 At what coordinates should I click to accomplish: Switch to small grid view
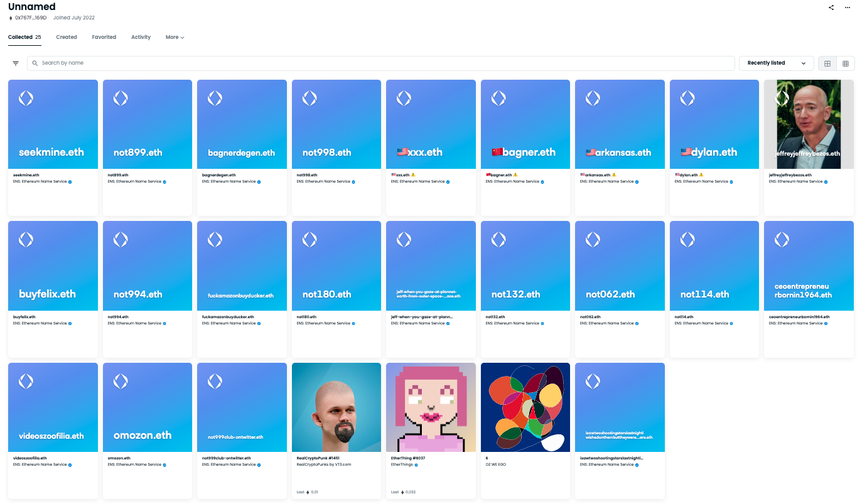point(846,63)
